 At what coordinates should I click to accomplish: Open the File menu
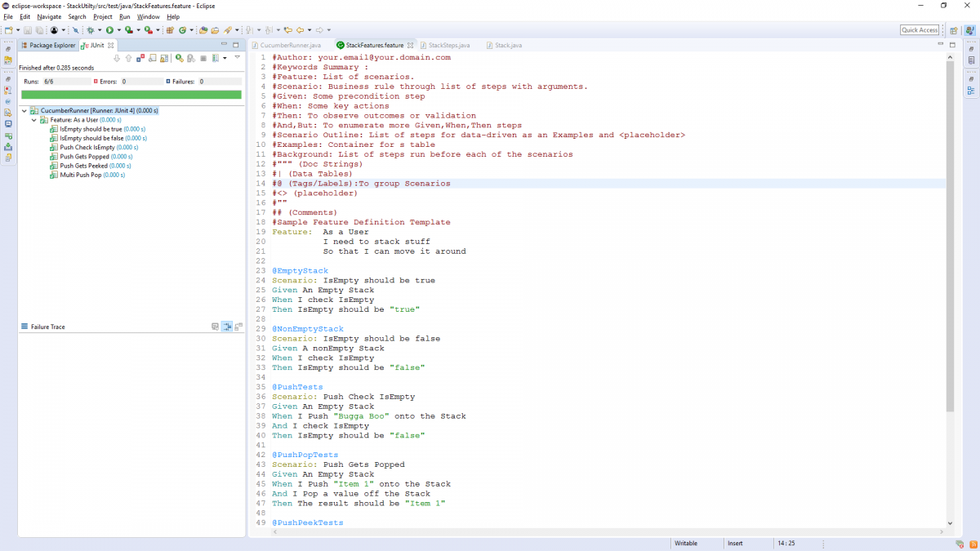[x=8, y=16]
